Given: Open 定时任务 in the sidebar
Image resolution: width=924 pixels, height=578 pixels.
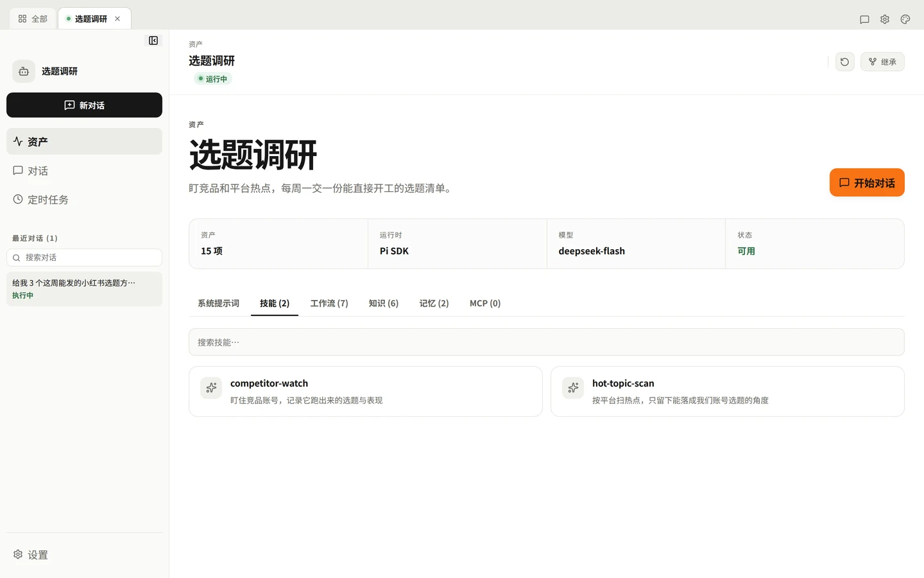Looking at the screenshot, I should point(84,200).
